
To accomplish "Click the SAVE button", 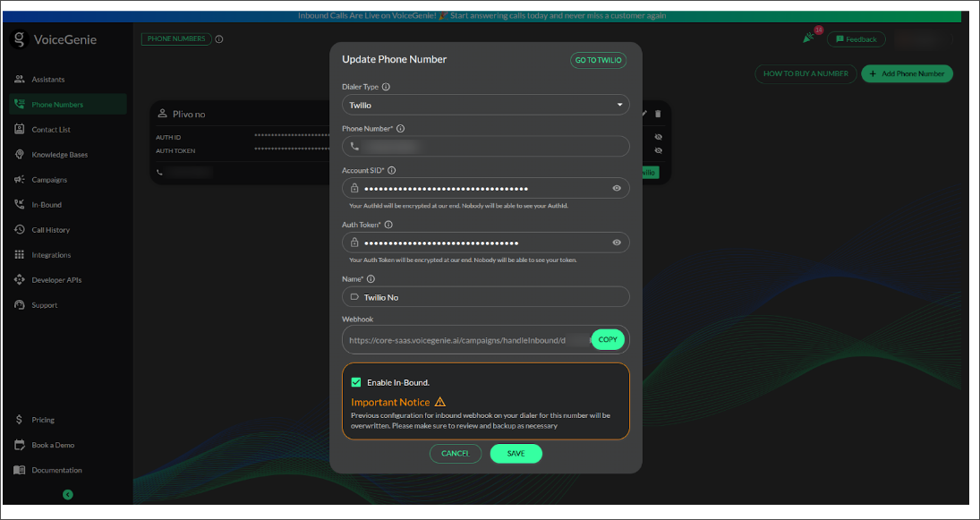I will [x=516, y=454].
